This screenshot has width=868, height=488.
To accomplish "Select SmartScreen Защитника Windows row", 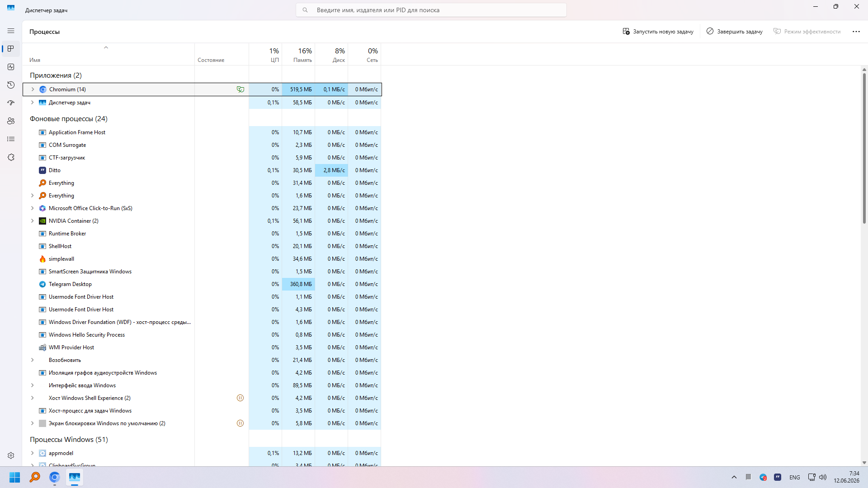I will click(x=202, y=272).
